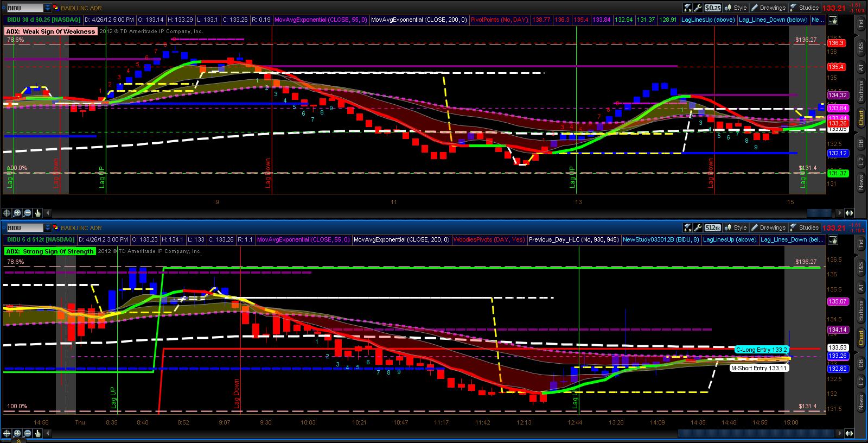Click the time axis expansion icon under the 30-day chart
The height and width of the screenshot is (443, 868).
[848, 213]
